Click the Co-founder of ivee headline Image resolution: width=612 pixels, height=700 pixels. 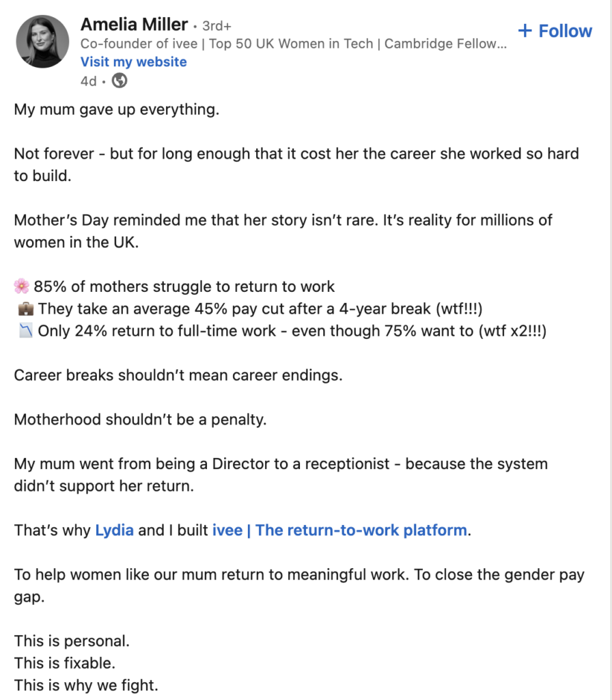(294, 44)
